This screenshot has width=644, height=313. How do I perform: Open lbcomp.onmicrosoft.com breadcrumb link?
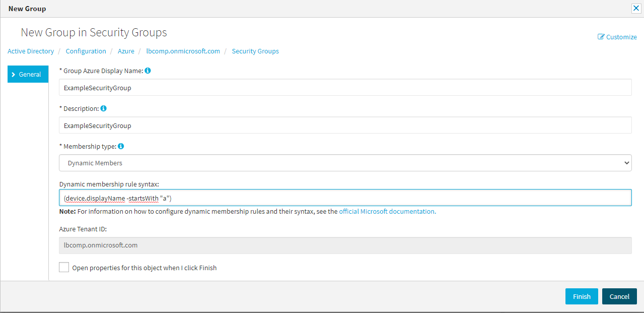(183, 51)
